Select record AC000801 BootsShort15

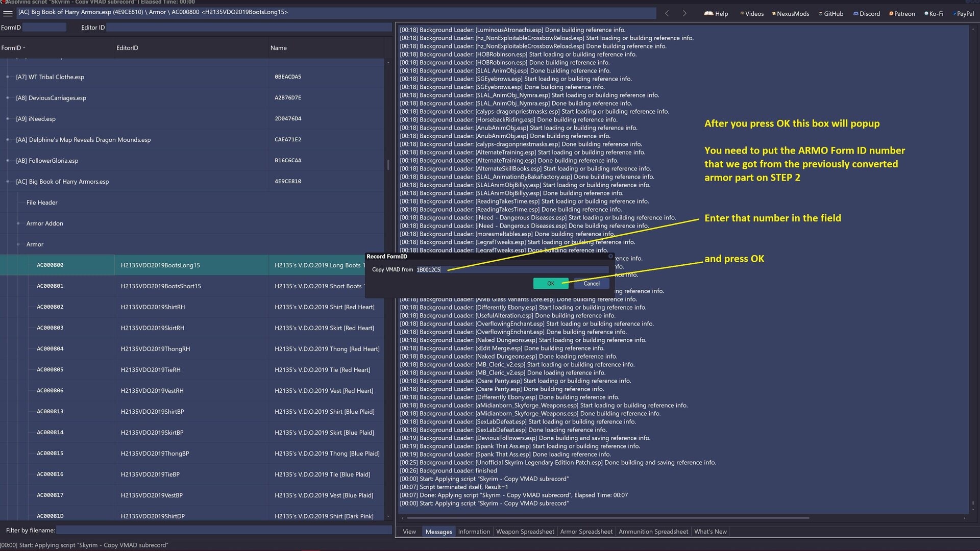coord(192,286)
